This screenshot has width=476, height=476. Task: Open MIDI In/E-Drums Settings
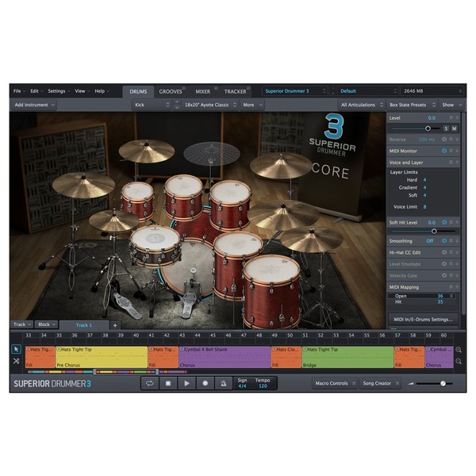pos(423,320)
